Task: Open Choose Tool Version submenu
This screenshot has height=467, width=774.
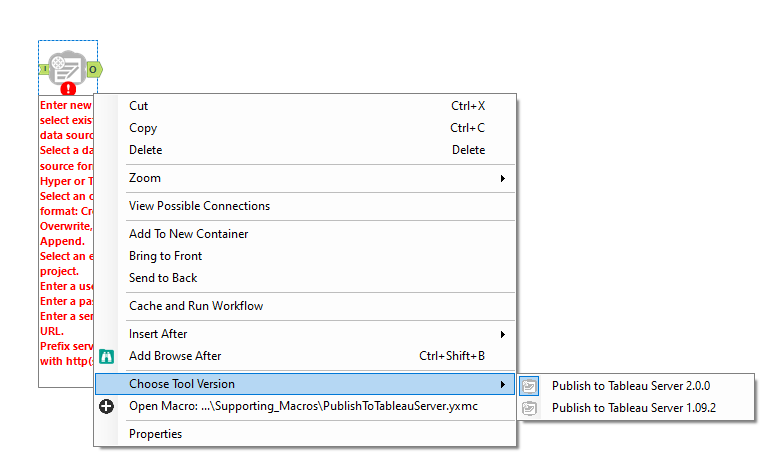Action: tap(305, 384)
